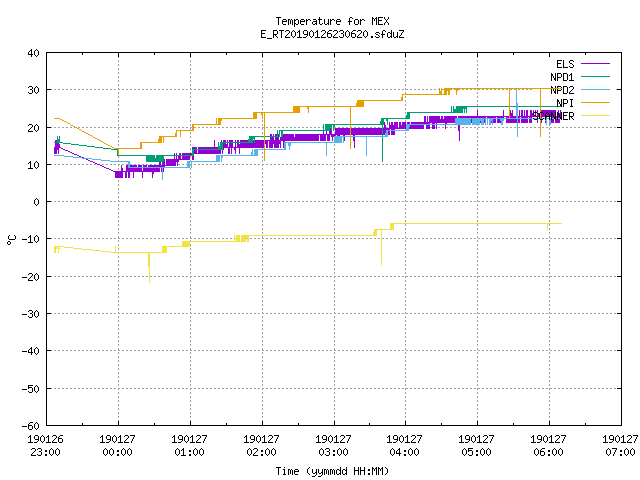Click the NPD1 legend label
The width and height of the screenshot is (640, 480).
[562, 77]
